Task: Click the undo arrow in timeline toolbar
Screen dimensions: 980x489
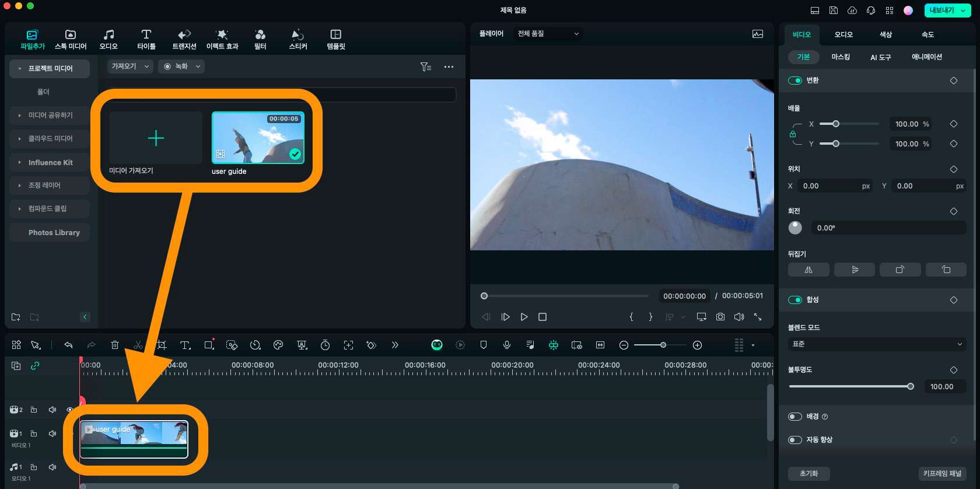Action: (x=68, y=345)
